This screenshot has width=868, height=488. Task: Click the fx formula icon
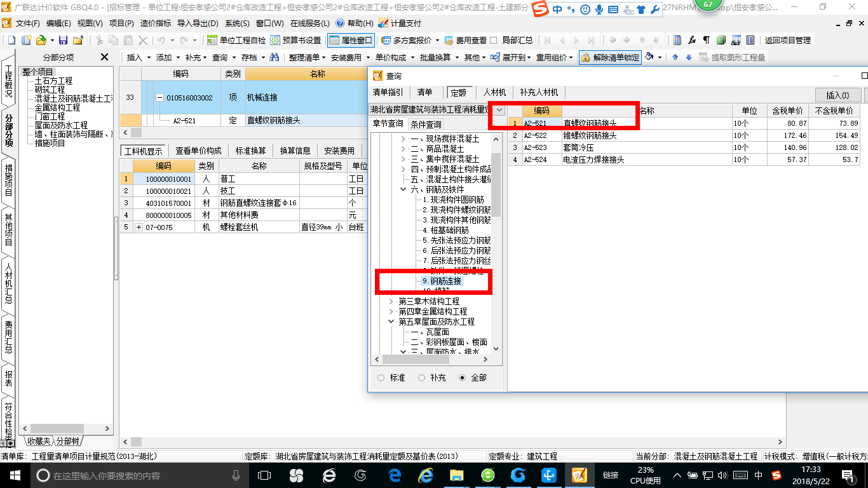pyautogui.click(x=693, y=40)
